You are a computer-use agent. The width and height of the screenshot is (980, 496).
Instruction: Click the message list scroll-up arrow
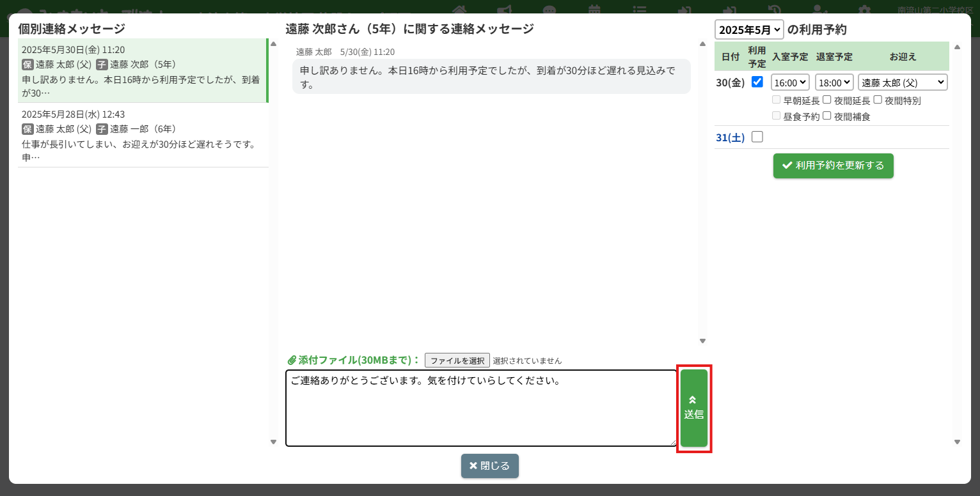click(x=274, y=44)
